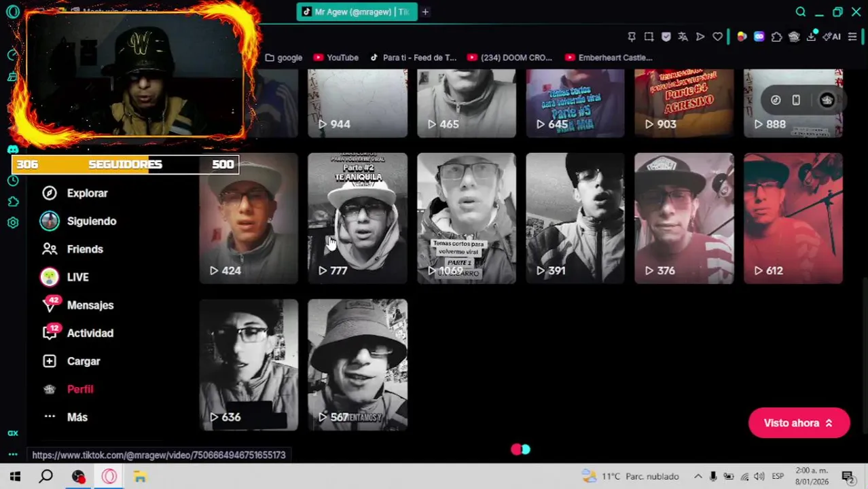Open history clock in Opera sidebar
The height and width of the screenshot is (489, 868).
tap(13, 181)
